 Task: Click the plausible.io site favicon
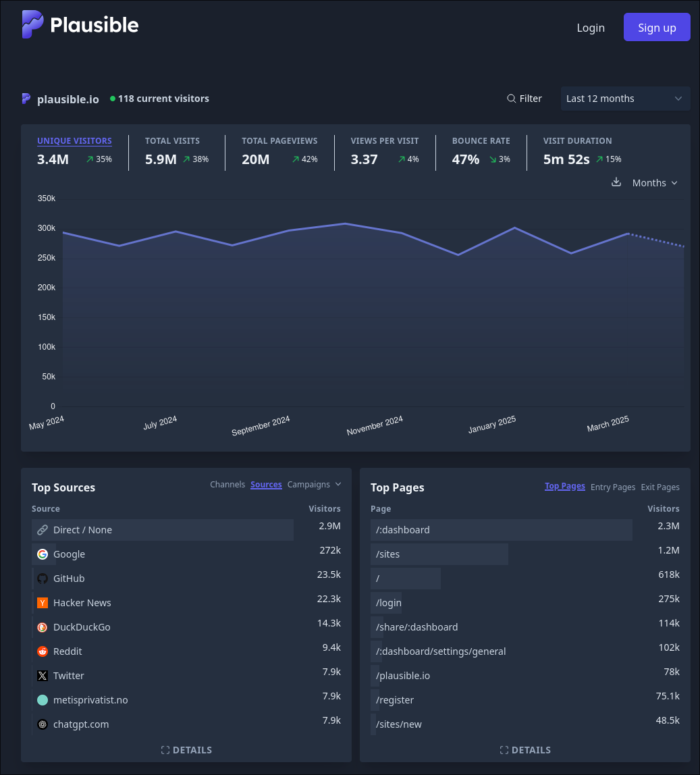(26, 99)
